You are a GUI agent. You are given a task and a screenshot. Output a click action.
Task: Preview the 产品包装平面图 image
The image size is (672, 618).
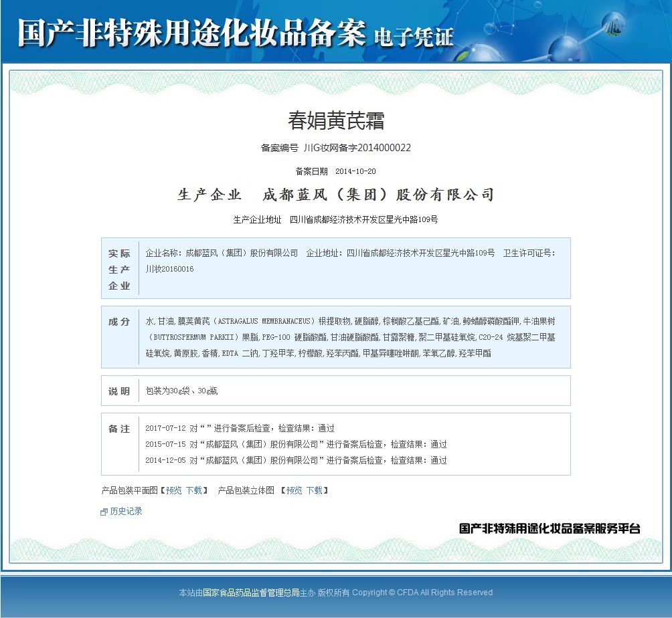coord(173,490)
